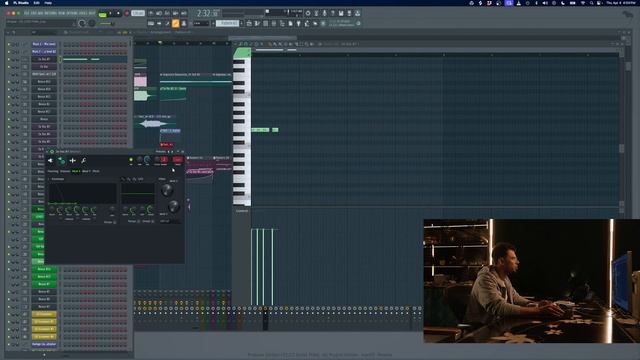Open the Edit menu in the macOS menu bar

(x=36, y=3)
